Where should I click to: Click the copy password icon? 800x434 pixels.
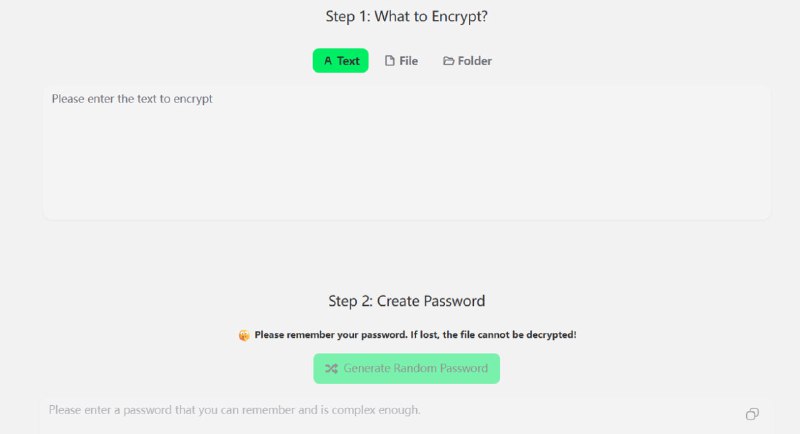point(752,414)
